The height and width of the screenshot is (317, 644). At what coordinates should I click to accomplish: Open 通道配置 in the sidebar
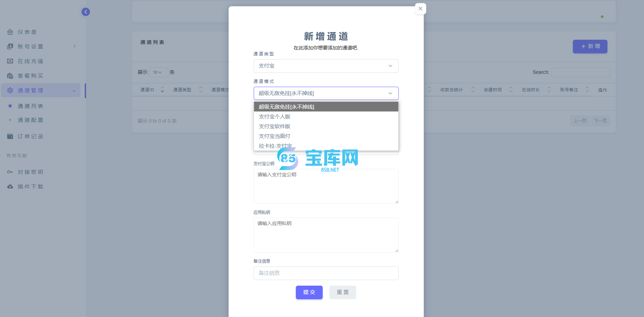[x=31, y=120]
